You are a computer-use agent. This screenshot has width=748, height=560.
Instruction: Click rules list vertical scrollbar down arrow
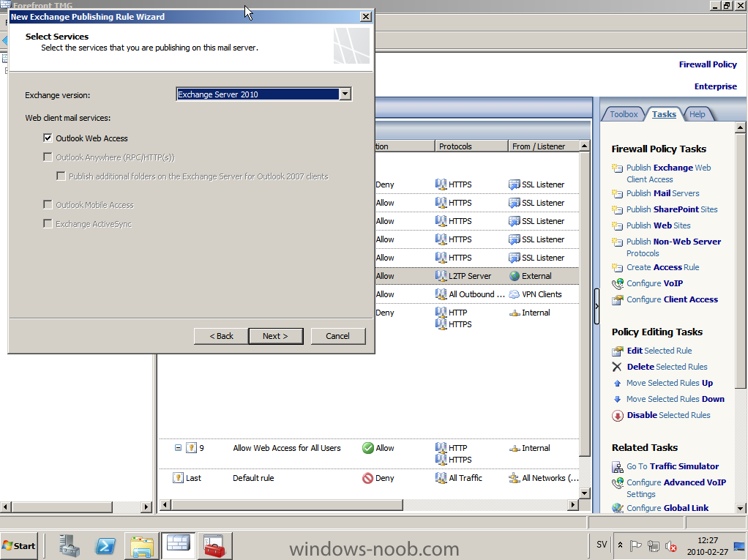coord(584,493)
